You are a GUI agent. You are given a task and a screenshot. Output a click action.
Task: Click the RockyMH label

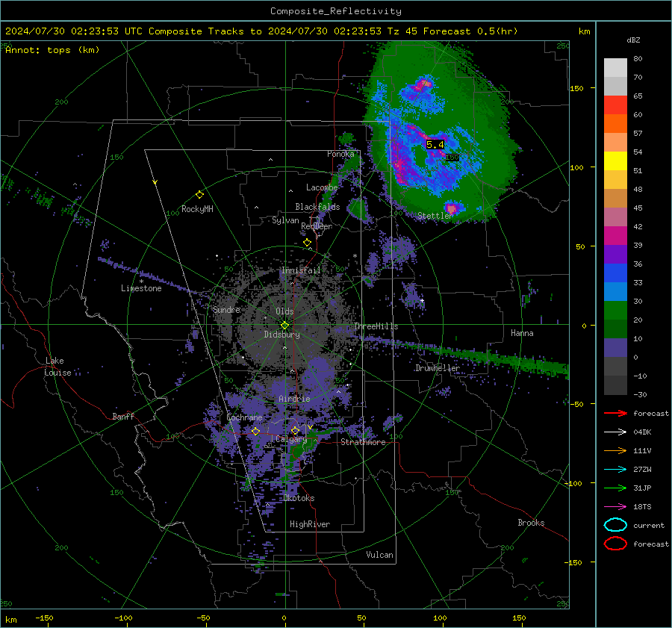(197, 209)
